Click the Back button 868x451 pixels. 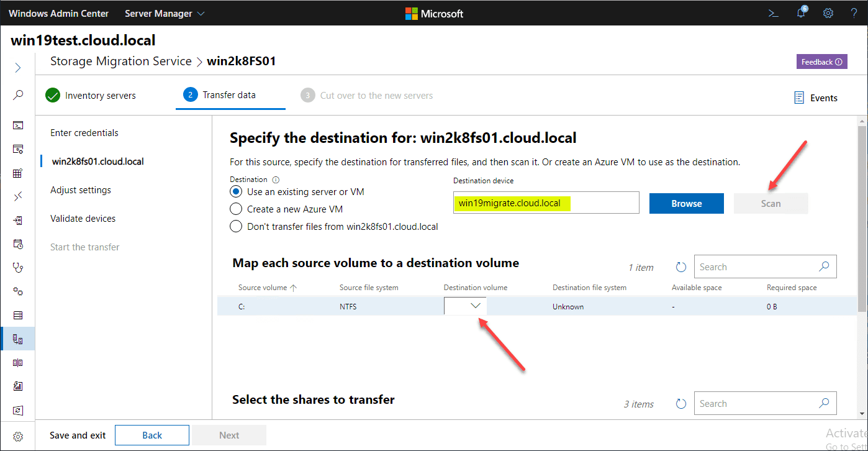[152, 435]
